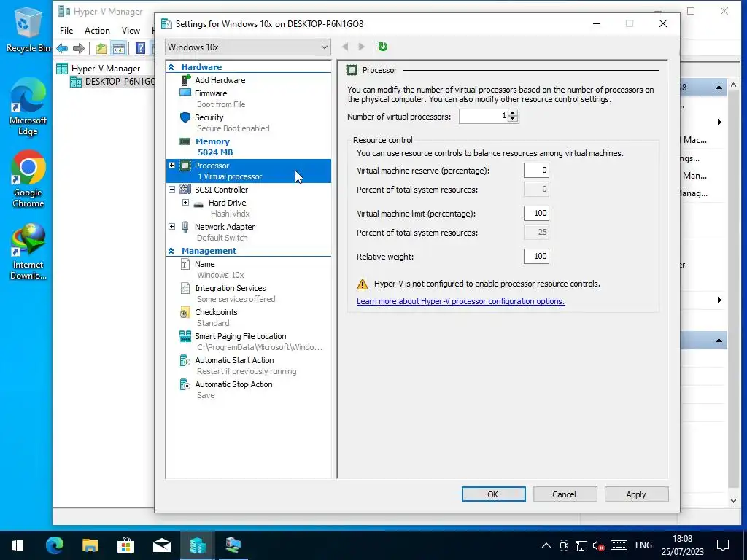Click the Virtual machine reserve percentage field
The width and height of the screenshot is (747, 560).
pos(536,171)
